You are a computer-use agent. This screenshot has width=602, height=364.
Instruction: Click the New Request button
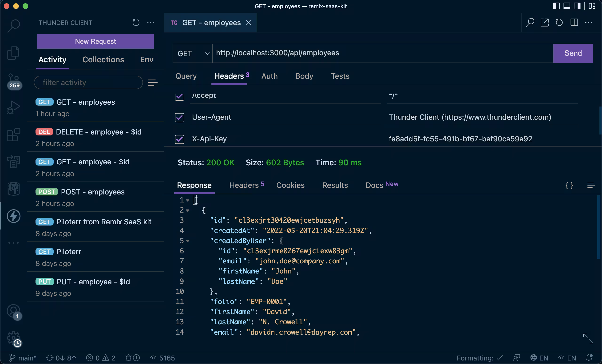click(95, 41)
